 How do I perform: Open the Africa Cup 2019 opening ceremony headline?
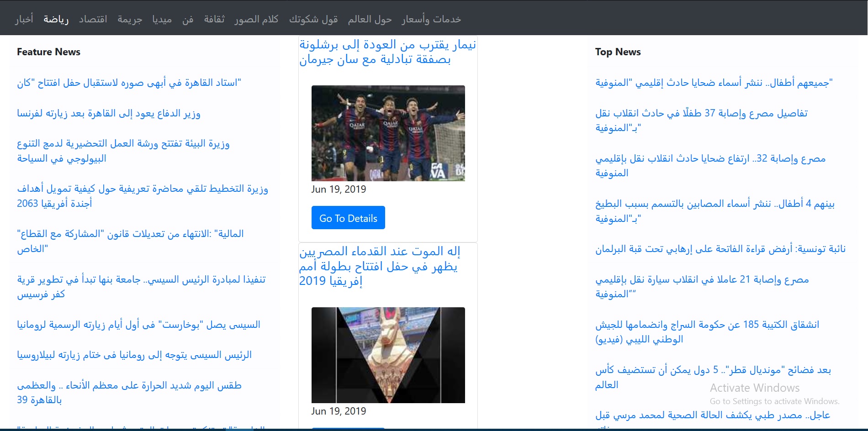[380, 266]
